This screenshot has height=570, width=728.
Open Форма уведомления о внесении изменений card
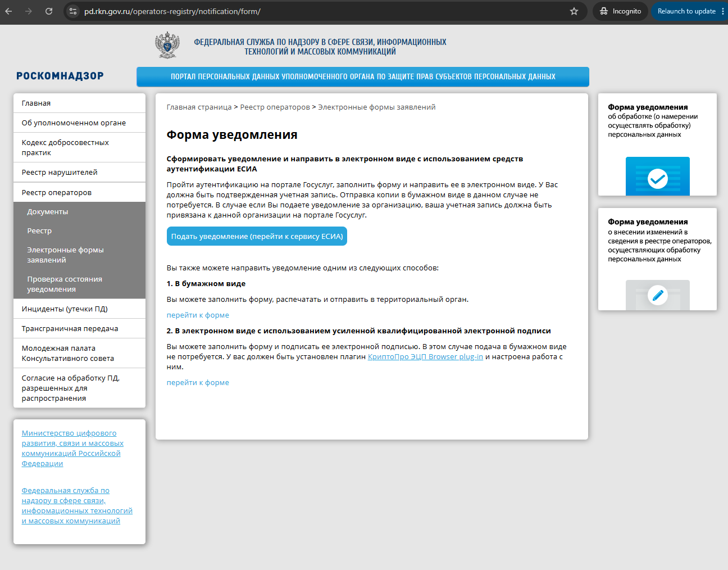tap(657, 259)
